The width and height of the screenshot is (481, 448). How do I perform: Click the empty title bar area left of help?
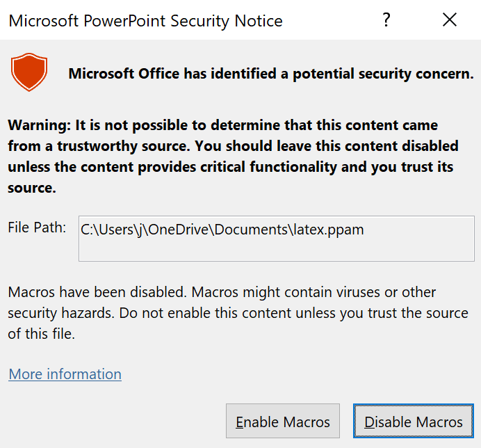(327, 21)
